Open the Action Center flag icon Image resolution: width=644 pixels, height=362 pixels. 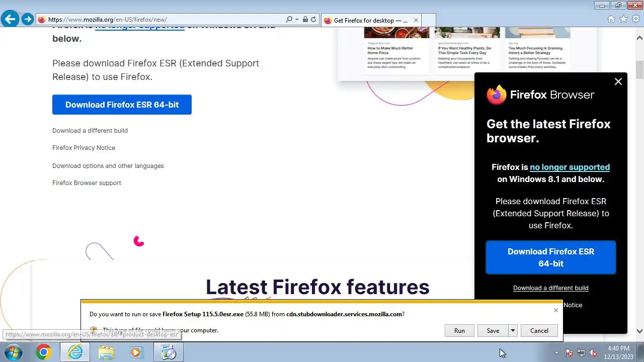(x=569, y=352)
